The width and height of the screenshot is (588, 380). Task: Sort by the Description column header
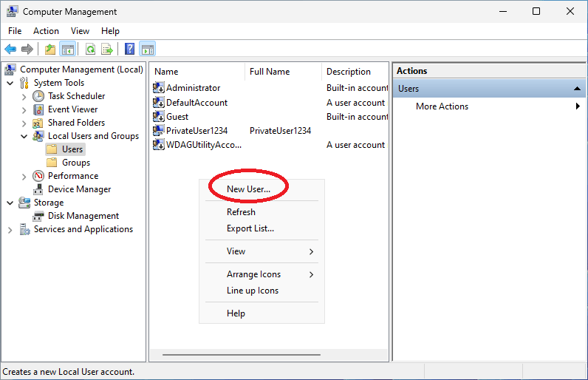(x=355, y=72)
